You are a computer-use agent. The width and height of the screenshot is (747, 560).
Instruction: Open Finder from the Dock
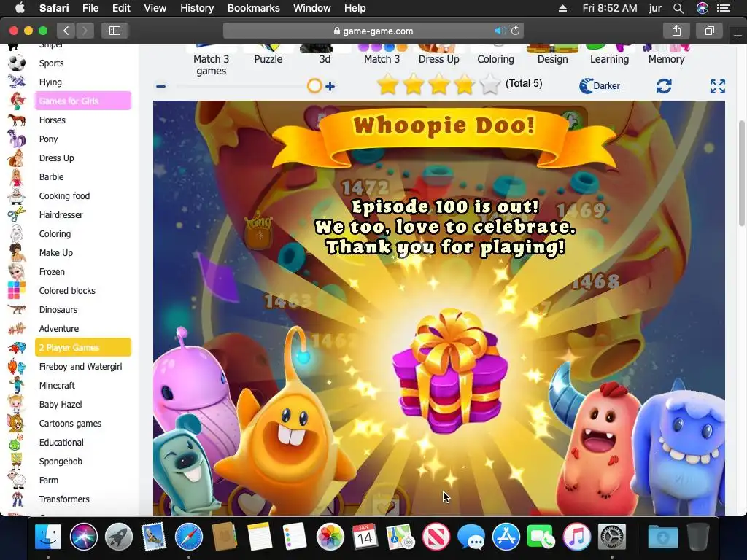[x=48, y=537]
